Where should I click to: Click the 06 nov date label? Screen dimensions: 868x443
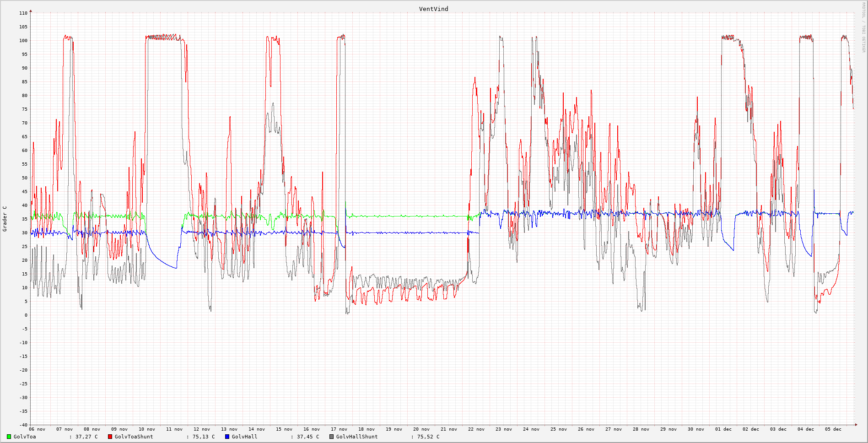(37, 429)
